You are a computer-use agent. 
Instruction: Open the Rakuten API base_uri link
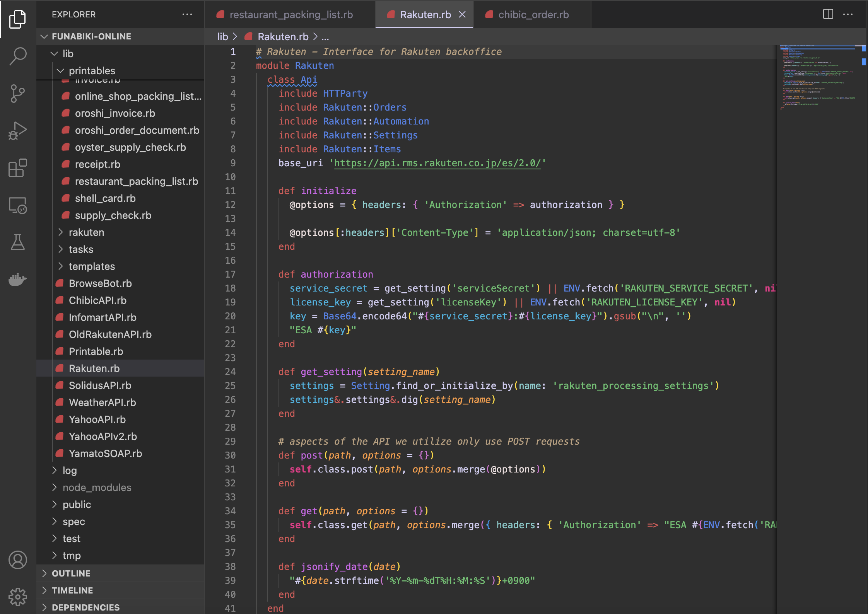[437, 163]
